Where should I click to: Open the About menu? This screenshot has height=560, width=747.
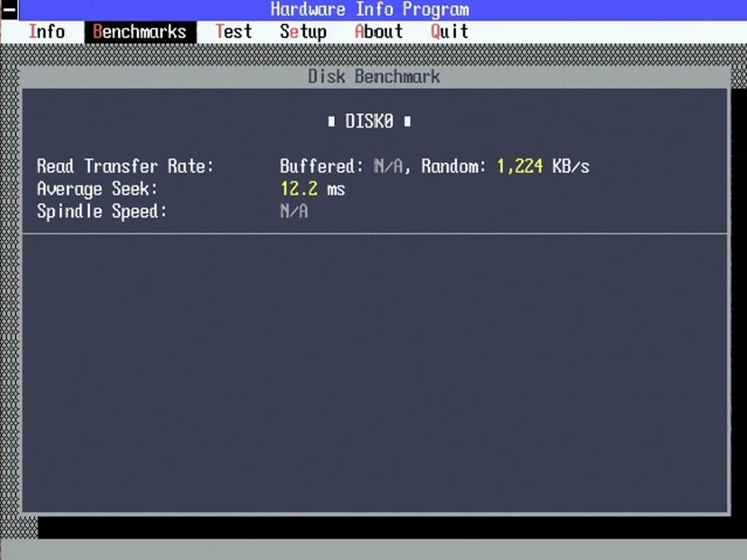(x=379, y=32)
